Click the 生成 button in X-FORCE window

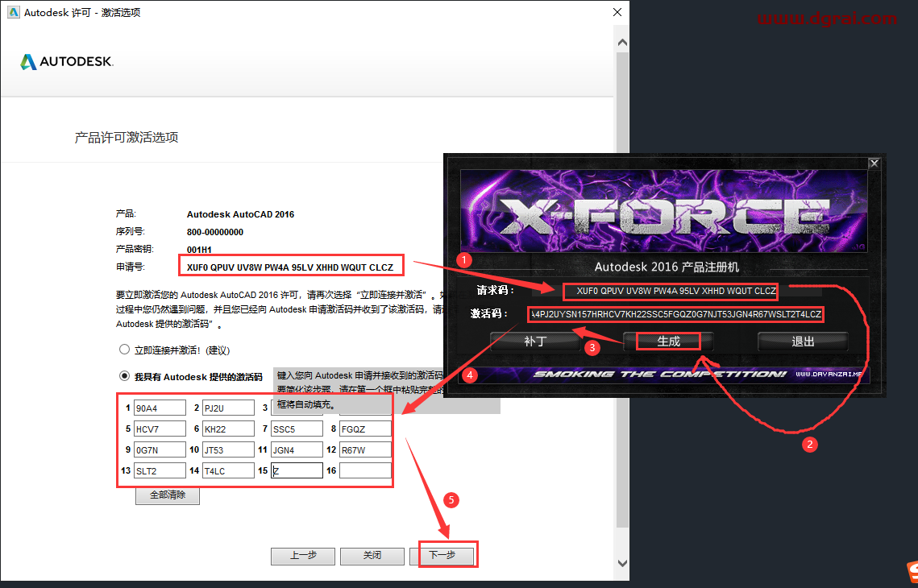tap(668, 341)
